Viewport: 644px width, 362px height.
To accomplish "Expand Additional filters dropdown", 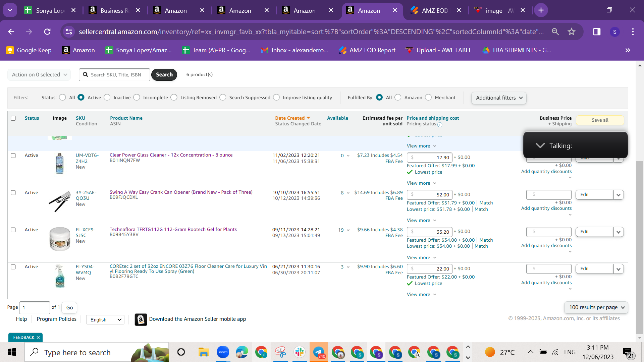I will click(x=499, y=98).
